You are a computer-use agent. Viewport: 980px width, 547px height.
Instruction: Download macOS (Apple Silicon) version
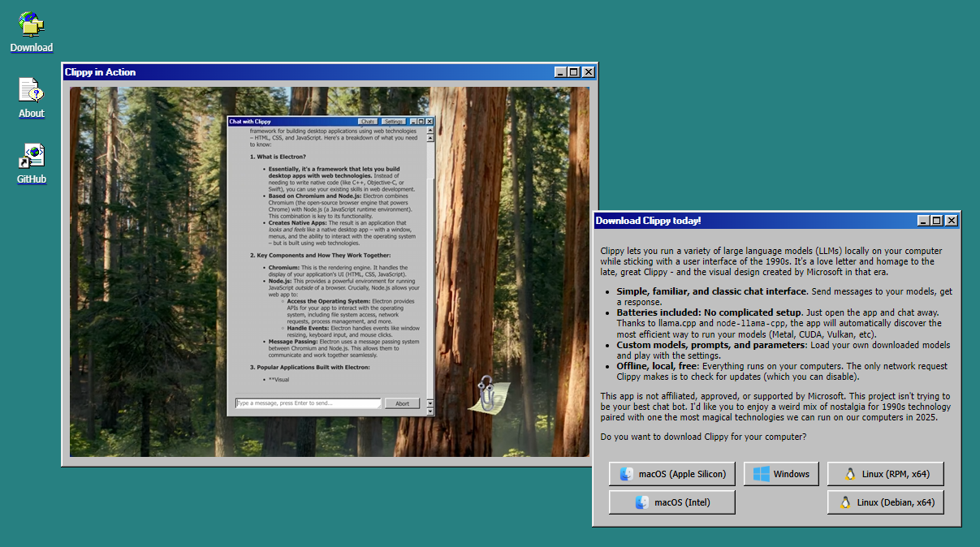point(671,474)
